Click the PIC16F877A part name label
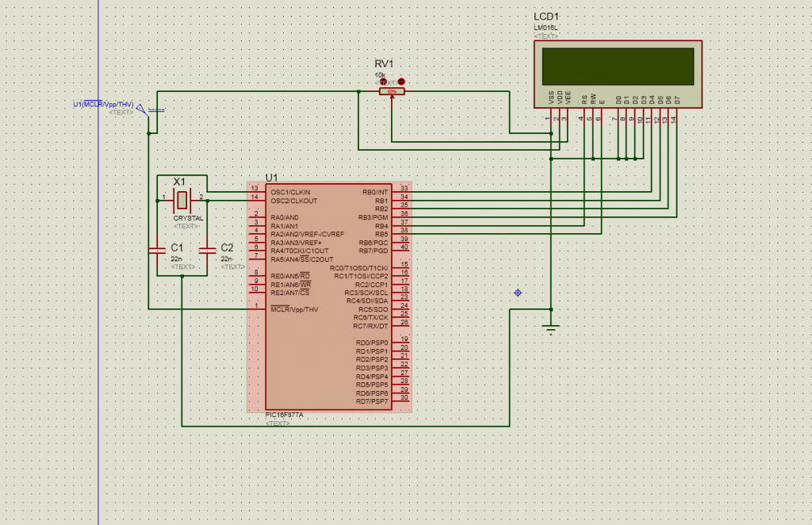This screenshot has width=812, height=525. tap(285, 416)
